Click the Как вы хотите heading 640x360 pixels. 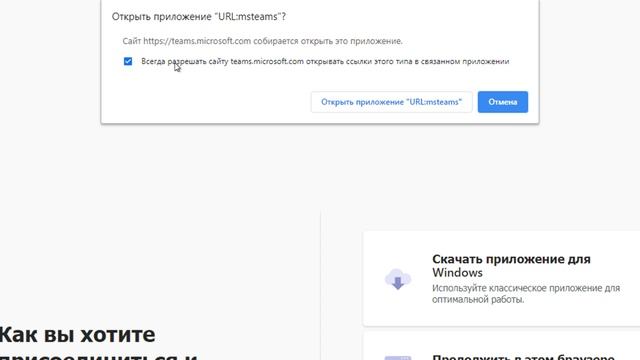77,335
